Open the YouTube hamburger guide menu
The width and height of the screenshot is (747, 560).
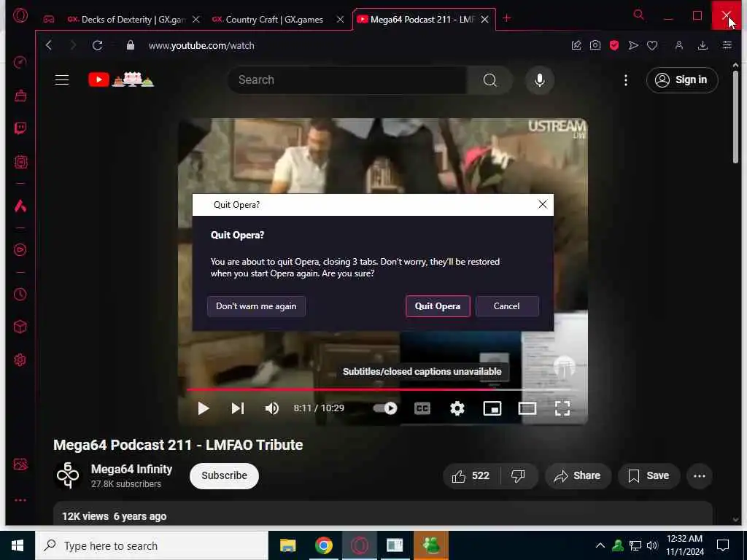(x=62, y=79)
